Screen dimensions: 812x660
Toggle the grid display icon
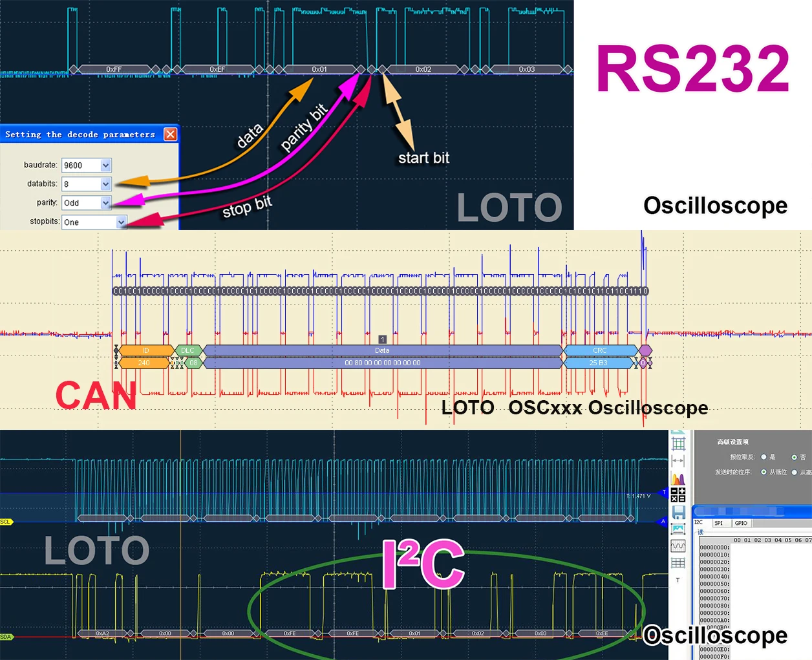pos(678,443)
